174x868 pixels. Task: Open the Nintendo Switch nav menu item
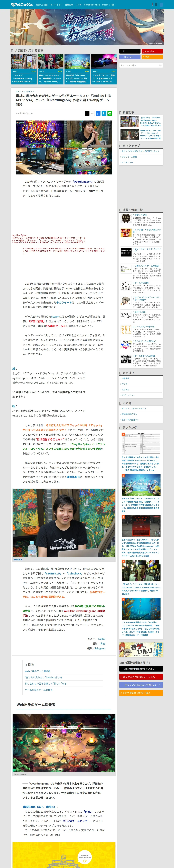(92, 5)
